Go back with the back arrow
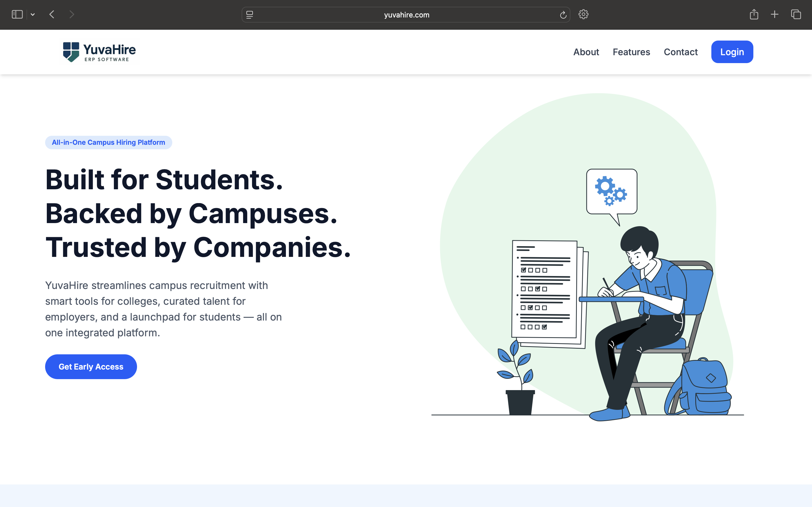This screenshot has width=812, height=507. click(x=52, y=14)
